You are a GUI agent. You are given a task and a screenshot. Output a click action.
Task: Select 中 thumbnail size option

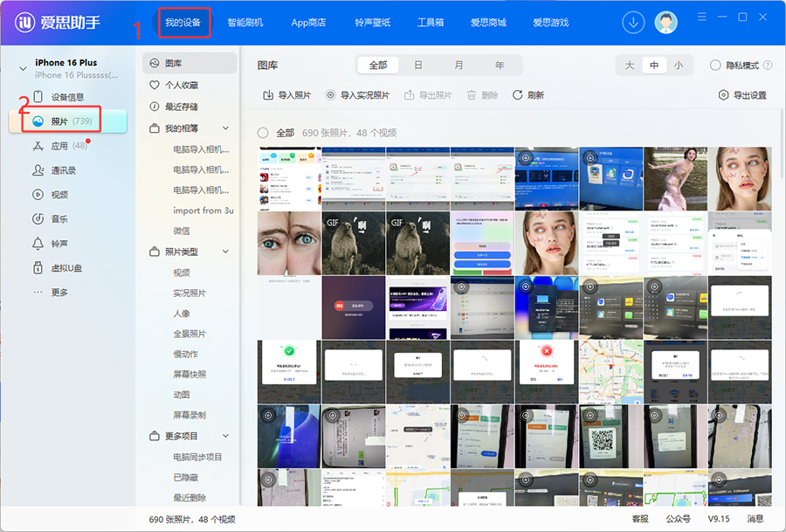(x=654, y=66)
